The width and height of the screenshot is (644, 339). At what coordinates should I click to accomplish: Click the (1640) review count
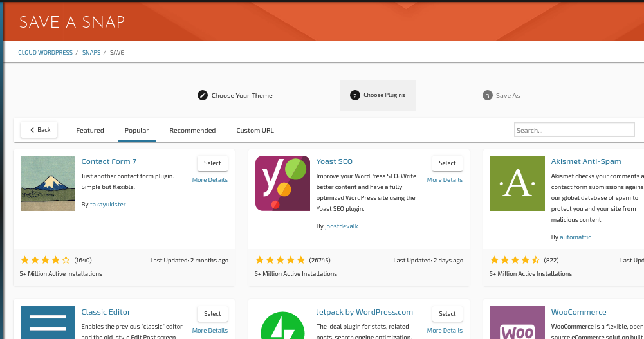coord(83,261)
